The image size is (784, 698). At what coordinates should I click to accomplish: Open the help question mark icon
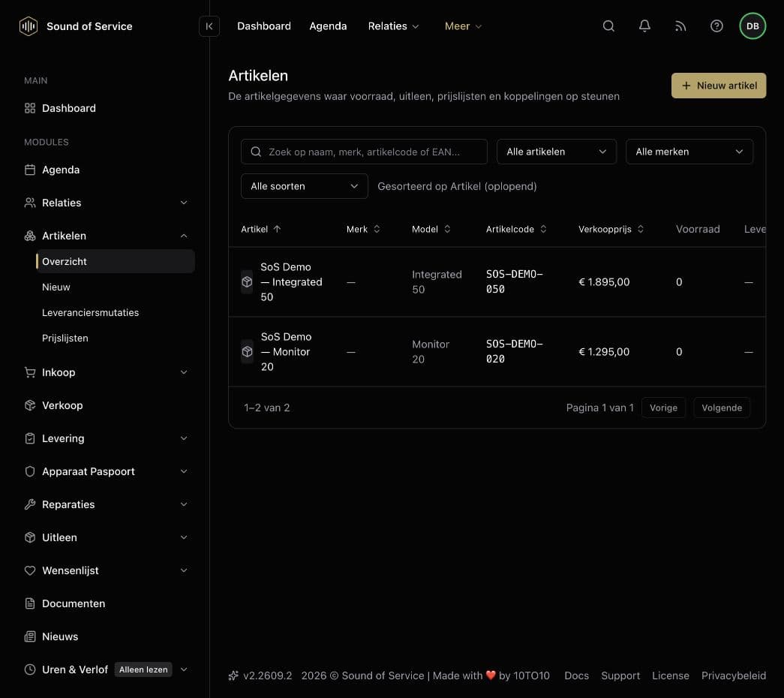pyautogui.click(x=716, y=26)
